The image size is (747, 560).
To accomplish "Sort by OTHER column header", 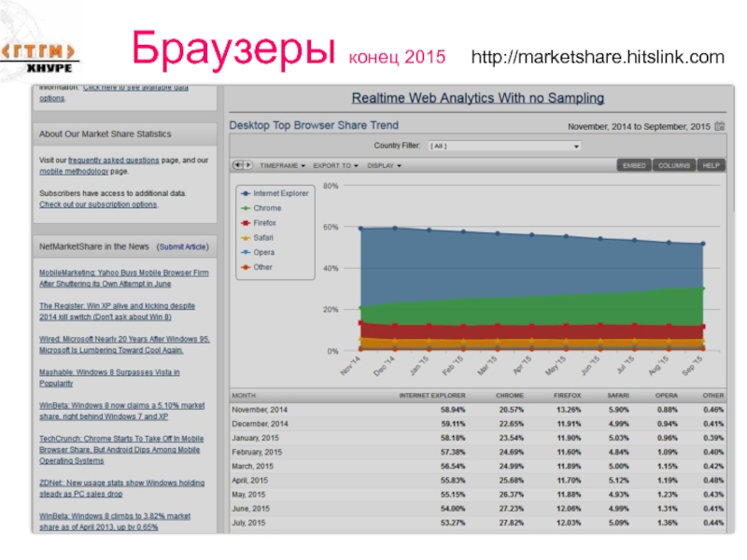I will (x=713, y=396).
